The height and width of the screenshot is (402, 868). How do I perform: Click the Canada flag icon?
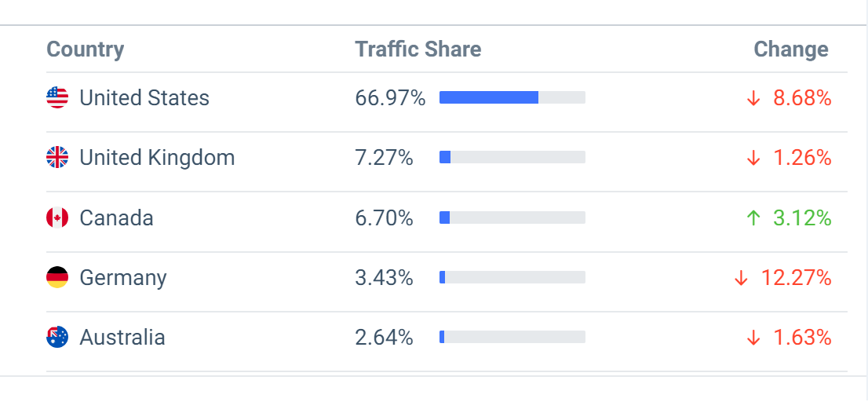click(x=57, y=217)
